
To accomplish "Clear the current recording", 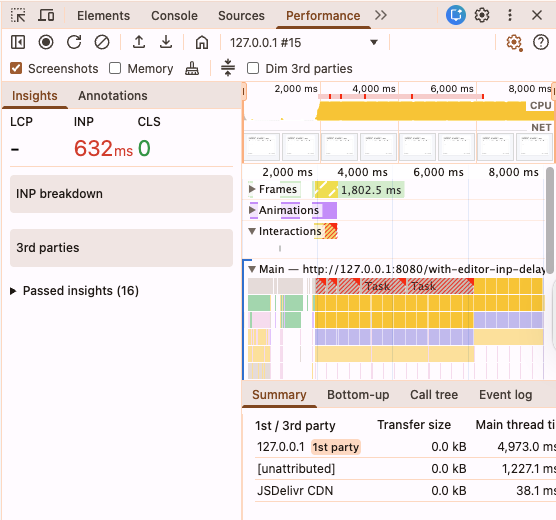I will pos(102,42).
